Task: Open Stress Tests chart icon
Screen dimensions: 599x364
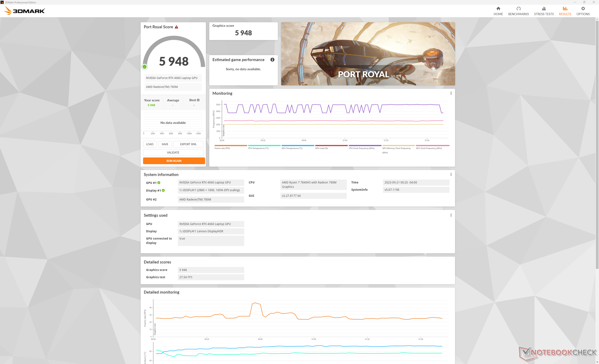Action: pyautogui.click(x=543, y=9)
